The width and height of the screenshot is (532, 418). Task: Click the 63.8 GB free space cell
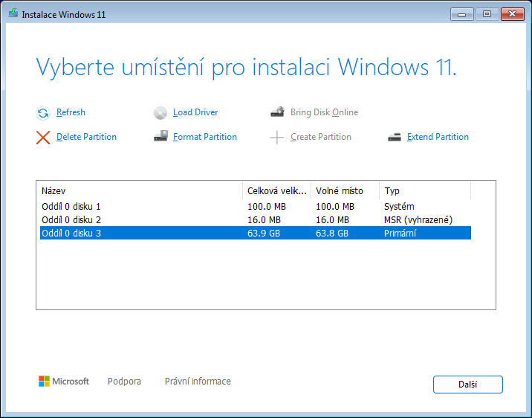point(332,233)
